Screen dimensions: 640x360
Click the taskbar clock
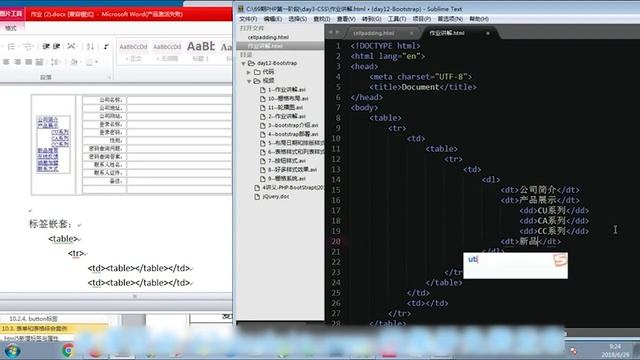[615, 350]
